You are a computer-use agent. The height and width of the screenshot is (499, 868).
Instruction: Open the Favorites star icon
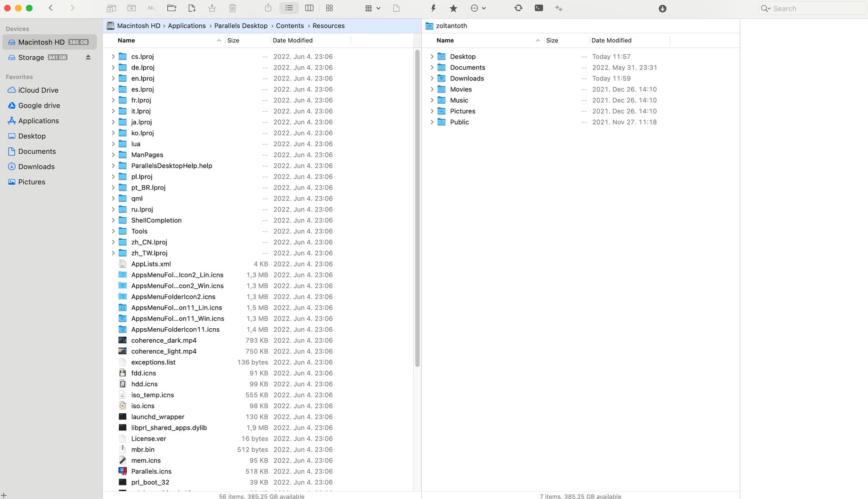pyautogui.click(x=453, y=8)
